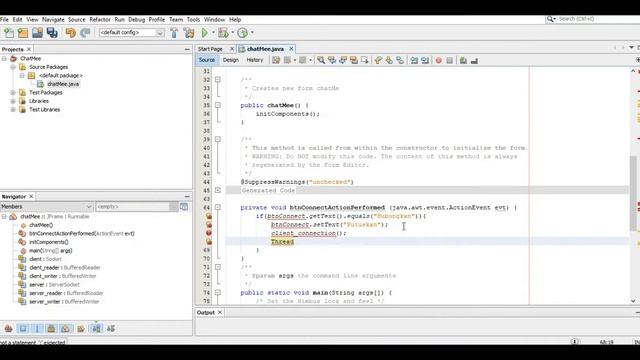Image resolution: width=640 pixels, height=360 pixels.
Task: Toggle Fully Qualified Names in Navigator
Action: coord(81,329)
